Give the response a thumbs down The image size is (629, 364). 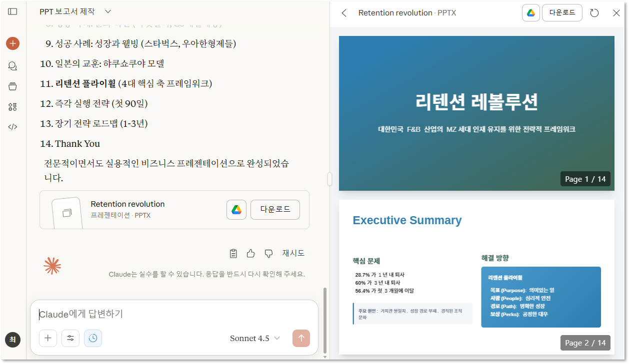pos(268,253)
